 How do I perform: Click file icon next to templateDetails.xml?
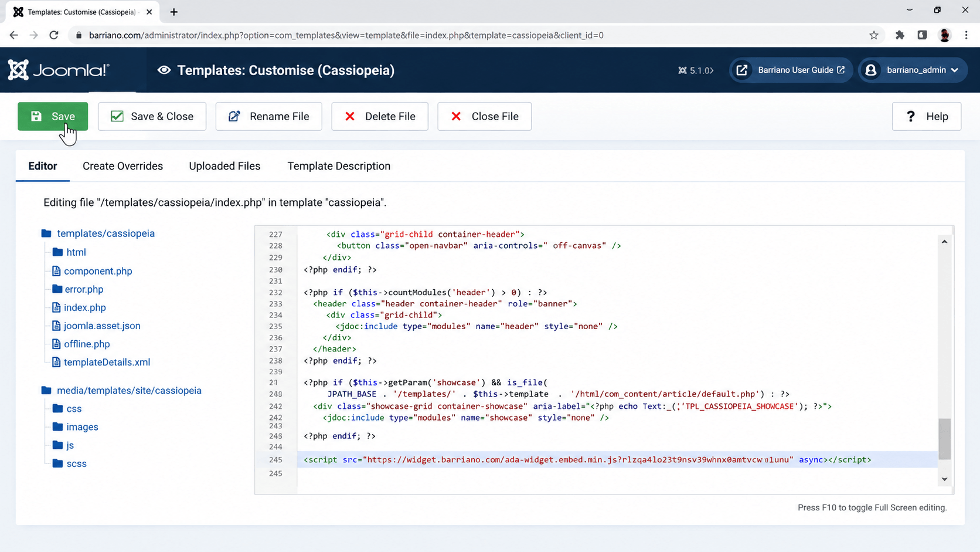click(x=56, y=362)
